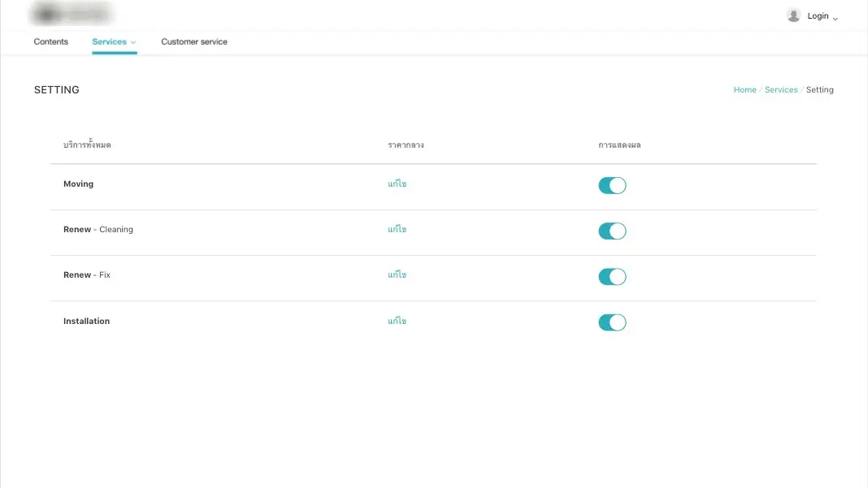
Task: Open the Customer service tab
Action: (194, 41)
